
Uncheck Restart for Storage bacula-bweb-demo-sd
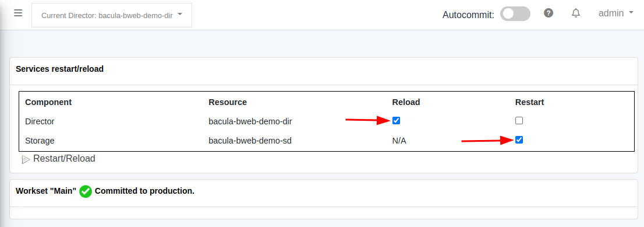click(x=519, y=140)
